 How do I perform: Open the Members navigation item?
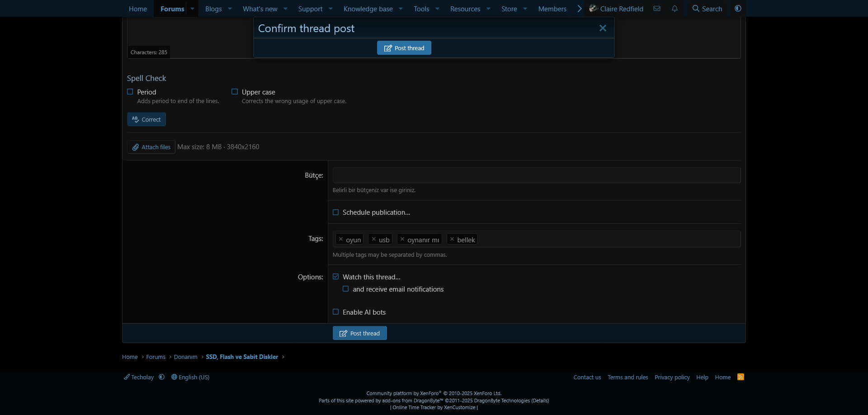coord(552,9)
